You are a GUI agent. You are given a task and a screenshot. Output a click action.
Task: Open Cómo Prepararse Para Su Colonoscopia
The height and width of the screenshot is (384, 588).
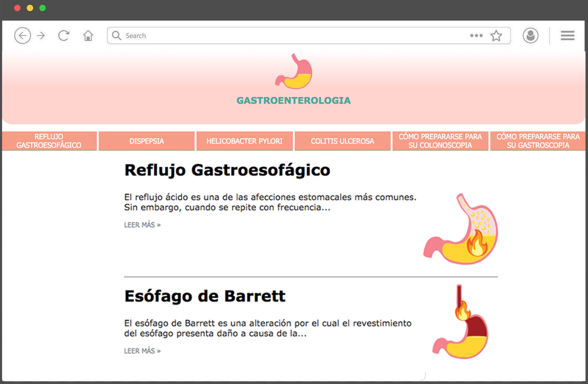(440, 141)
